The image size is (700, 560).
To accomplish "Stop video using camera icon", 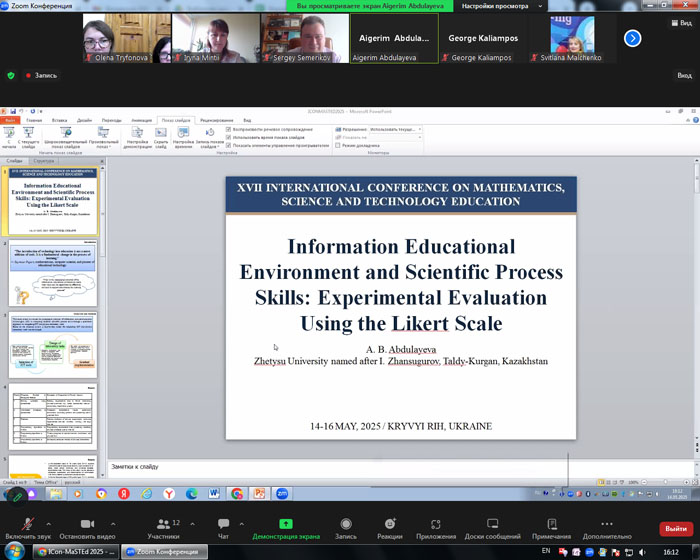I will (x=87, y=524).
